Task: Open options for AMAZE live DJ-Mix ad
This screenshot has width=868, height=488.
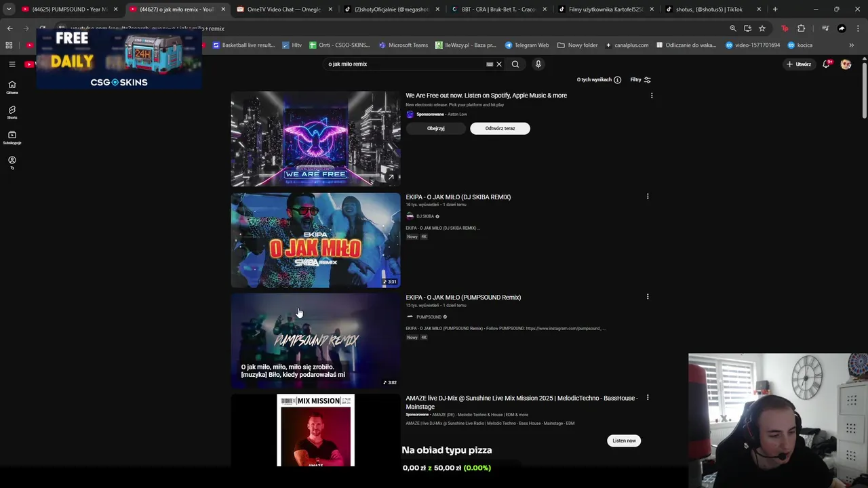Action: (x=648, y=398)
